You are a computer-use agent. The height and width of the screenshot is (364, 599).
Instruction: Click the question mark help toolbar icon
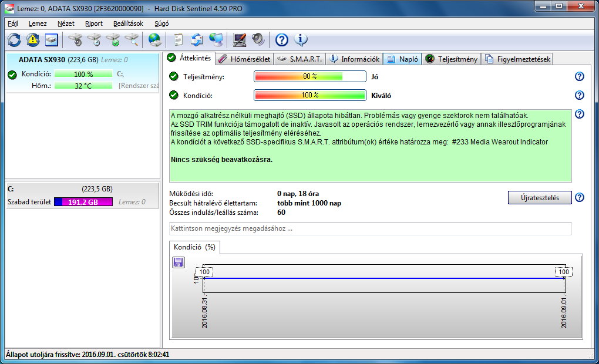(x=281, y=40)
